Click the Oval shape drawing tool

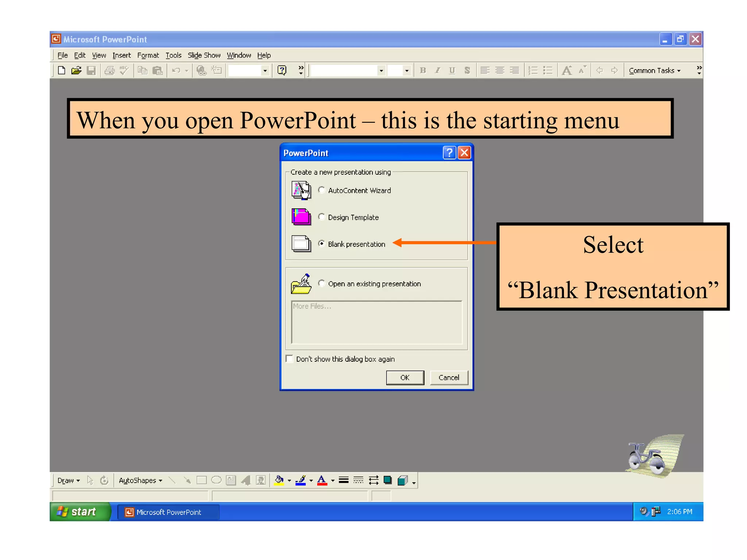[216, 480]
